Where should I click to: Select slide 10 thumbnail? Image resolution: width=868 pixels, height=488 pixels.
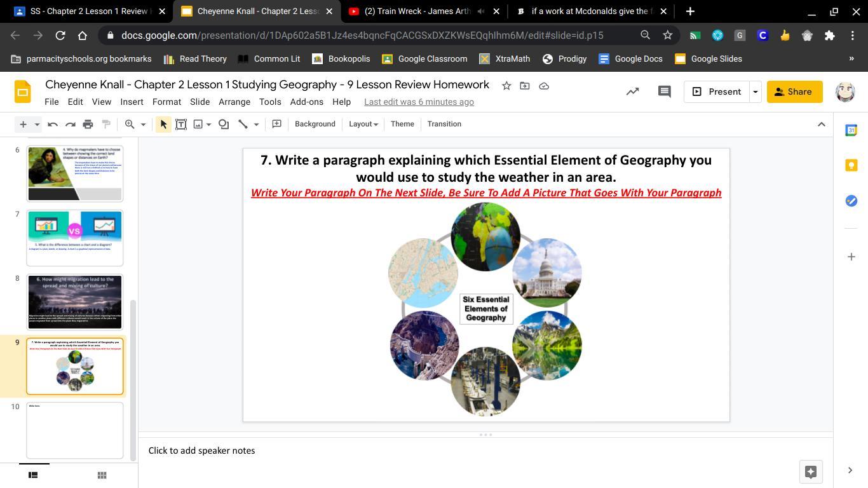click(x=75, y=430)
